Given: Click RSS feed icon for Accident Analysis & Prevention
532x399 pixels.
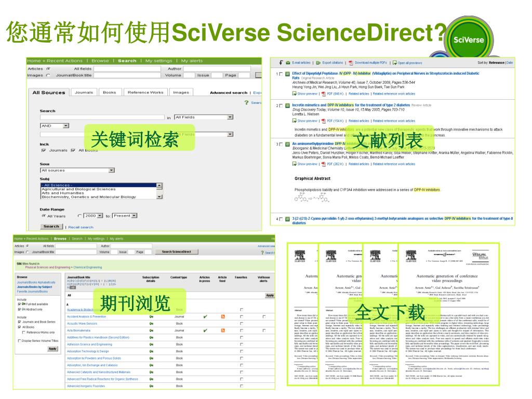Looking at the screenshot, I should click(223, 316).
